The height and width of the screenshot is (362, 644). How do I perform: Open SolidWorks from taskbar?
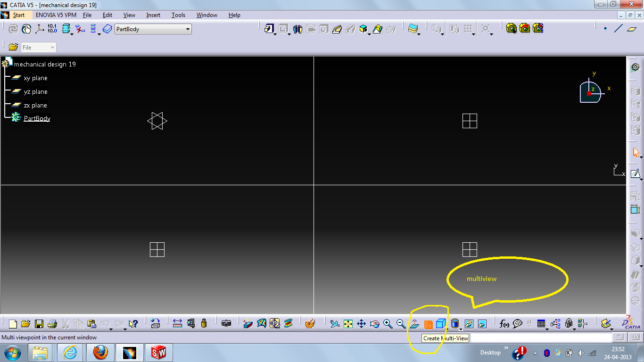tap(159, 353)
